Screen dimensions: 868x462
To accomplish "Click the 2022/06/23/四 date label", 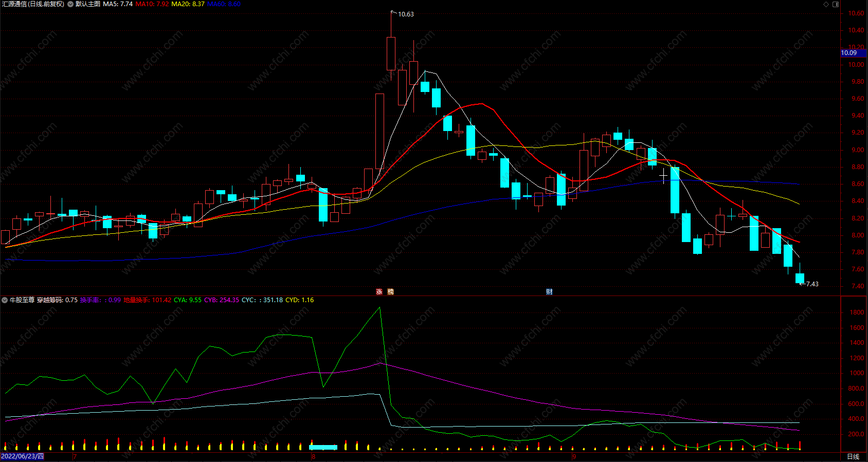I will coord(23,456).
